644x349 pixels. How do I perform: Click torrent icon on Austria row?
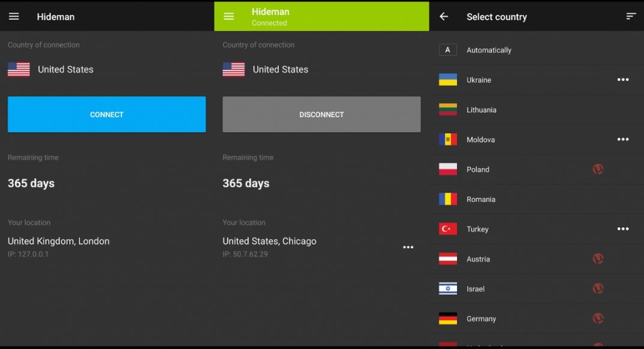pyautogui.click(x=598, y=259)
